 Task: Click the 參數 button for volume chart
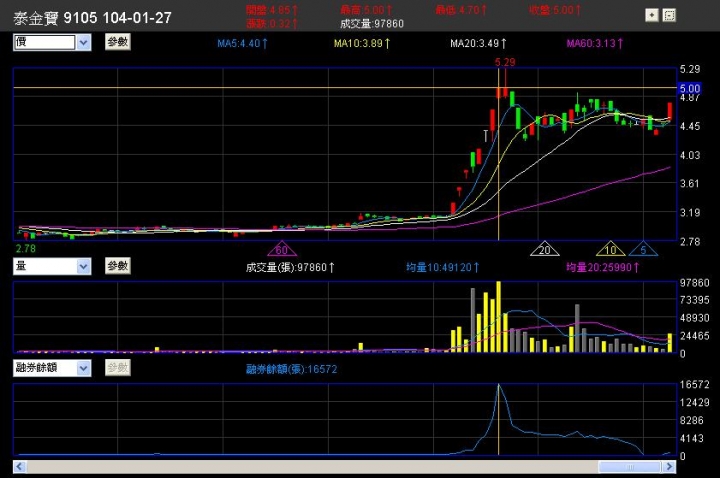118,266
